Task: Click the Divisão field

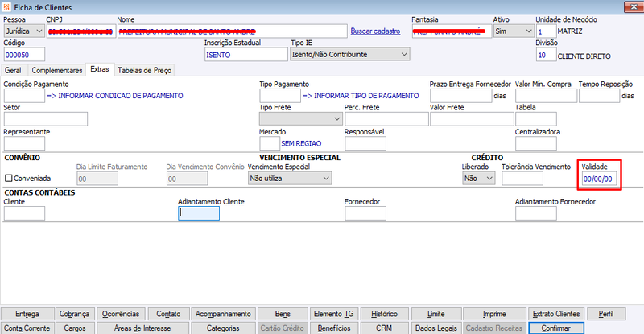Action: [546, 55]
